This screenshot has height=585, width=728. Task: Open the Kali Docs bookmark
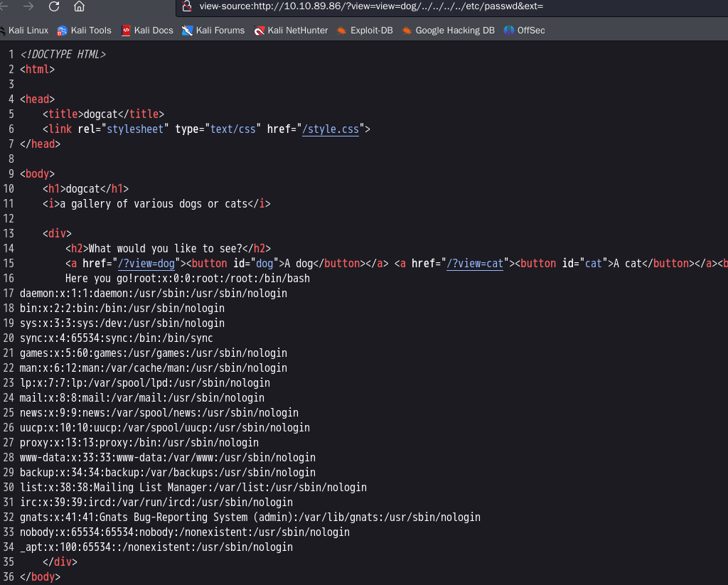pyautogui.click(x=146, y=30)
